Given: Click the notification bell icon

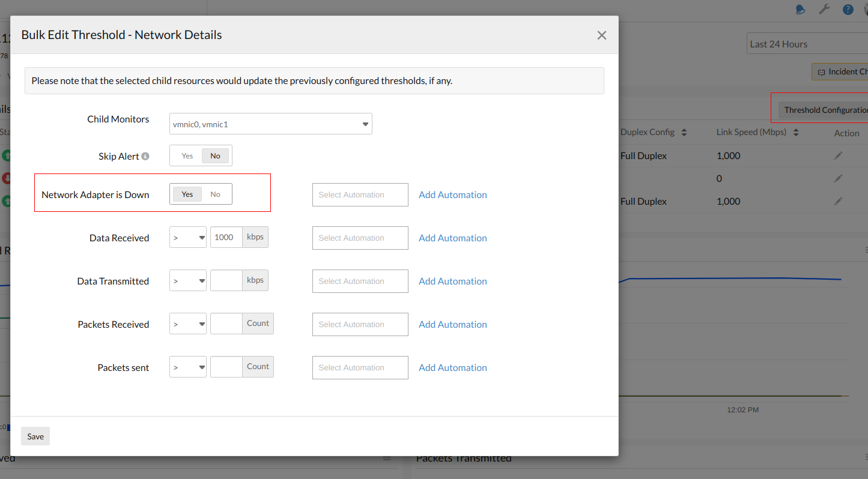Looking at the screenshot, I should [800, 9].
